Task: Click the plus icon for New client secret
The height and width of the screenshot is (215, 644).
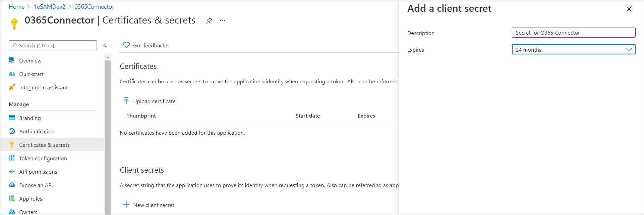Action: click(x=126, y=205)
